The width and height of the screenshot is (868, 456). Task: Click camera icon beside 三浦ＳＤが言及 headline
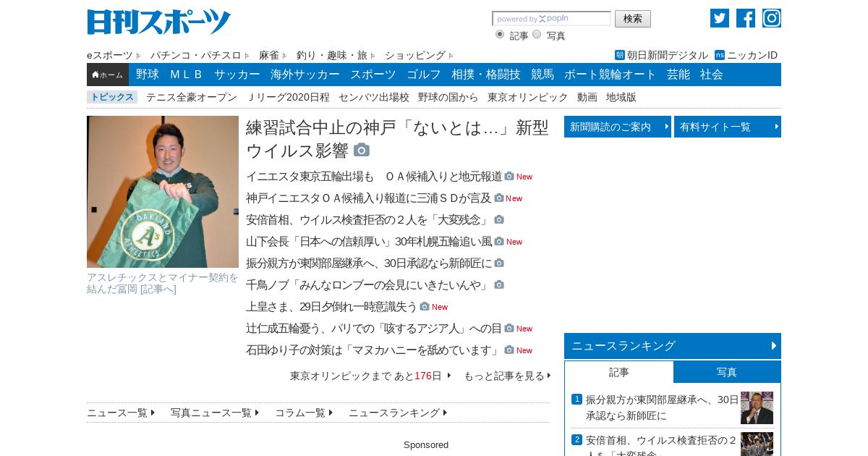pos(499,198)
